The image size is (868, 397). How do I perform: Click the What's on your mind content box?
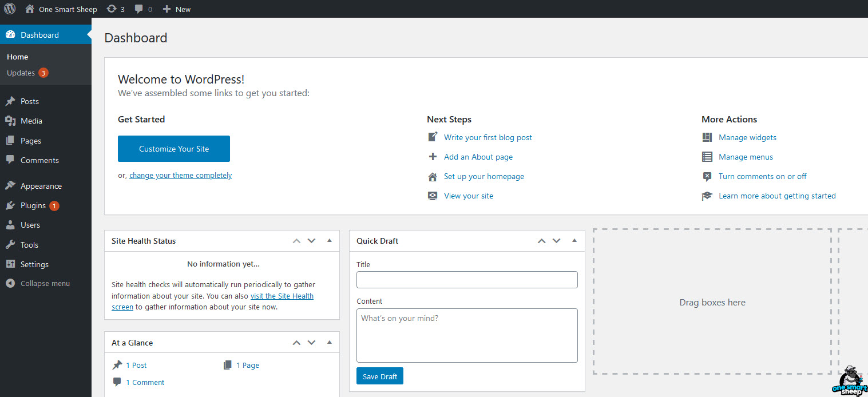tap(467, 335)
